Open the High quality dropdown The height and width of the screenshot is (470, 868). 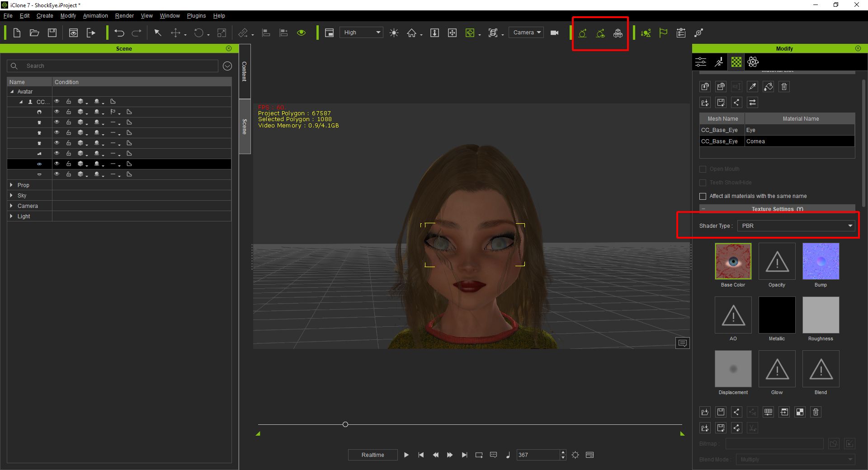click(361, 33)
